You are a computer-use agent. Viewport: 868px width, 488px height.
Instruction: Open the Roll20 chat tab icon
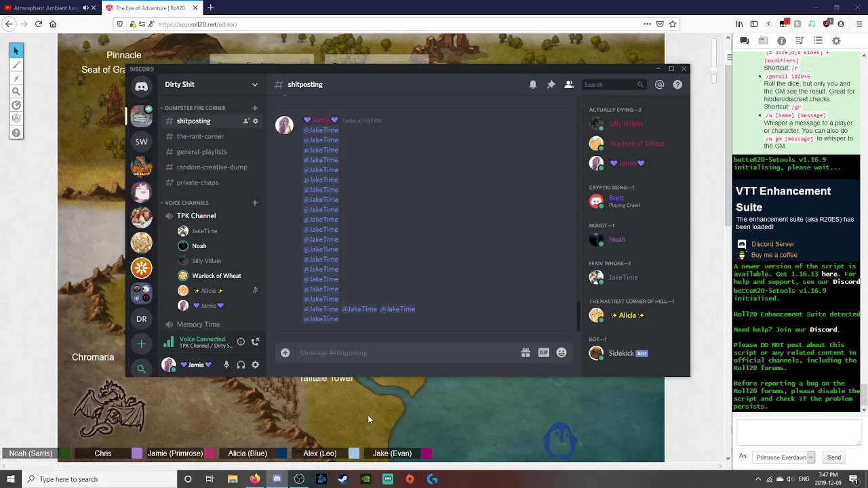(745, 41)
